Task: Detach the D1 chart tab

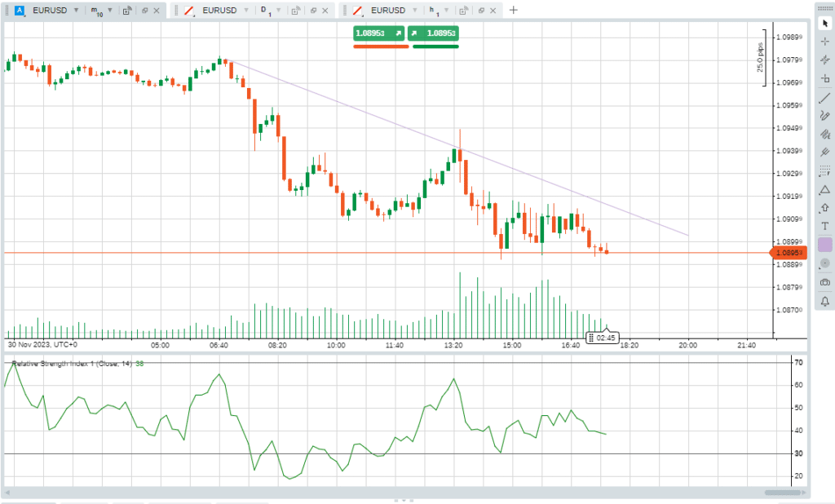Action: tap(313, 10)
